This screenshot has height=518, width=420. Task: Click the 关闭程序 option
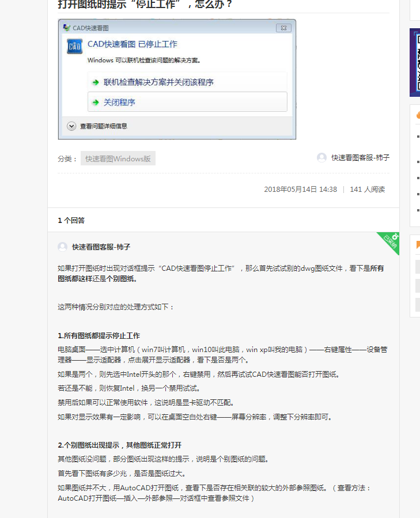coord(187,102)
